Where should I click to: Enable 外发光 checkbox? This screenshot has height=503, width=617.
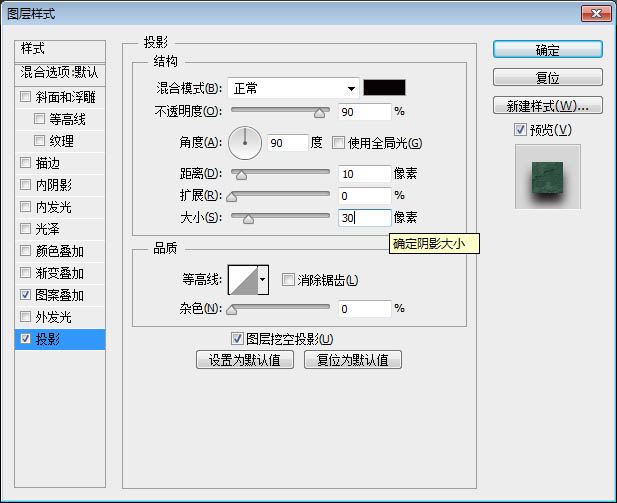25,316
